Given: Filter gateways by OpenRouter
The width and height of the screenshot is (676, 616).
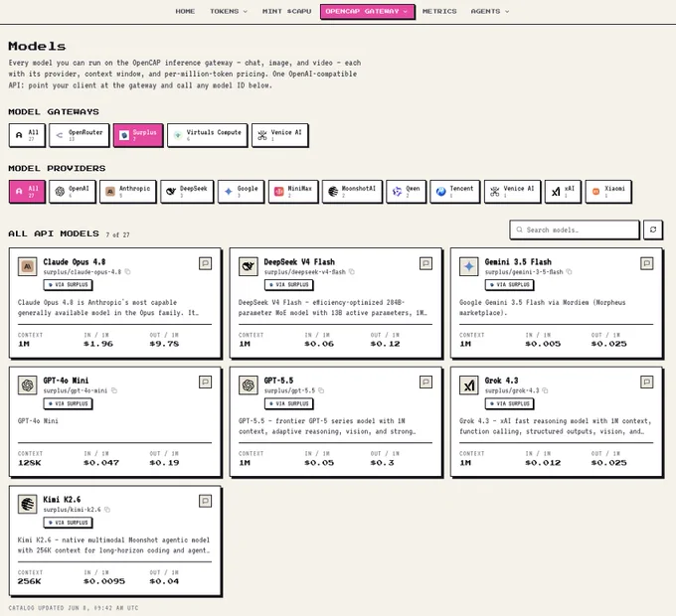Looking at the screenshot, I should (x=80, y=135).
